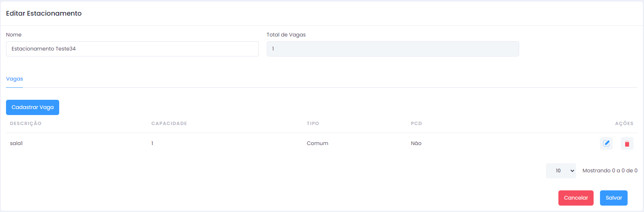Save changes with the Salvar button
This screenshot has width=644, height=212.
(614, 198)
